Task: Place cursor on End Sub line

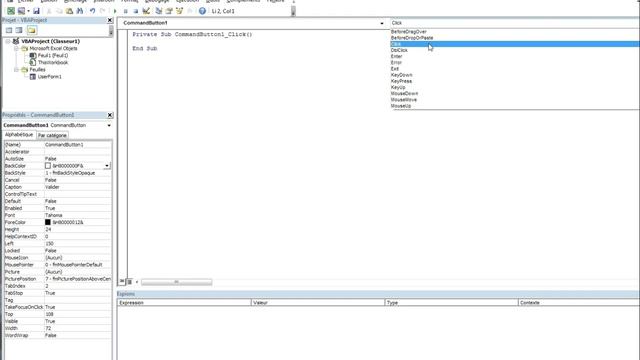Action: (145, 49)
